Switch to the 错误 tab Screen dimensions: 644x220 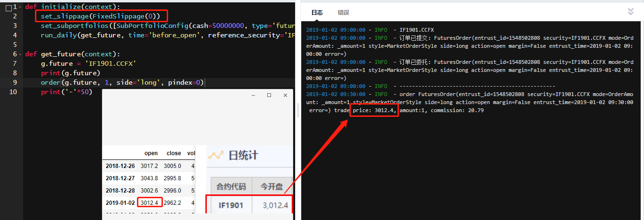(343, 12)
